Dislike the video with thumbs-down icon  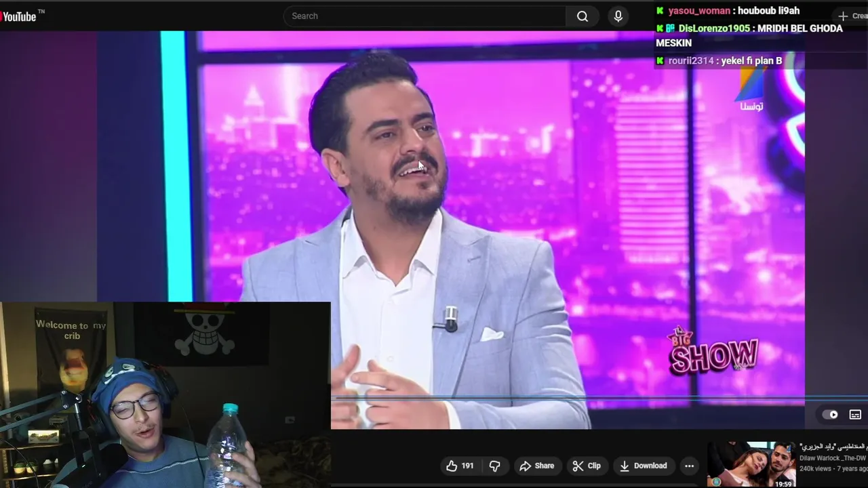click(x=495, y=466)
